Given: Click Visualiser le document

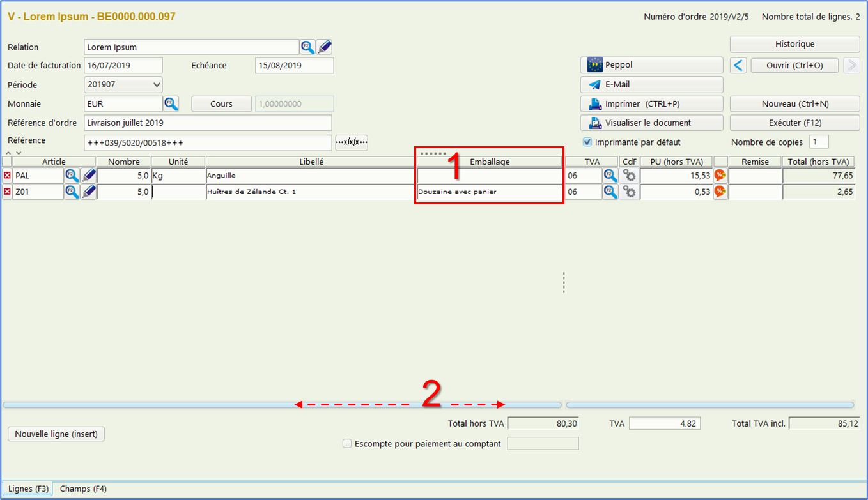Looking at the screenshot, I should pos(651,123).
